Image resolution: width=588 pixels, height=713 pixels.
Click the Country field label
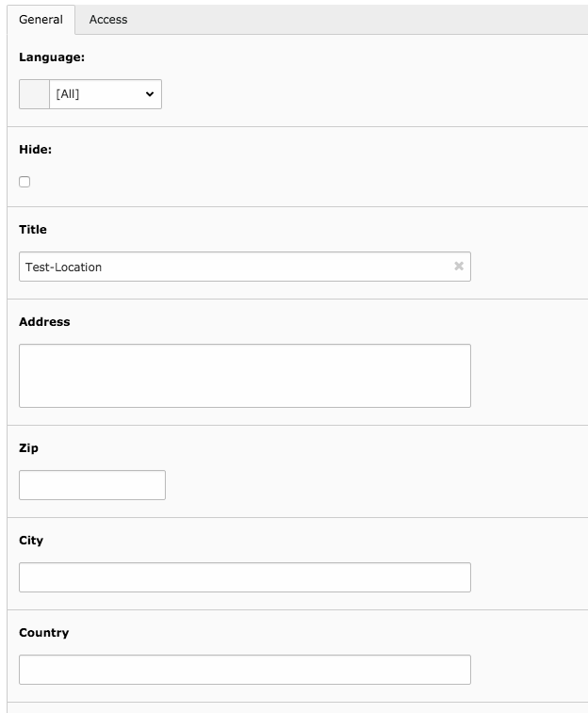[43, 632]
